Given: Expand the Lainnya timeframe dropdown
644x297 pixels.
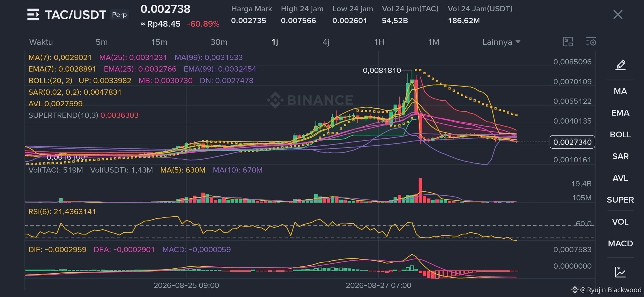Looking at the screenshot, I should pos(501,42).
